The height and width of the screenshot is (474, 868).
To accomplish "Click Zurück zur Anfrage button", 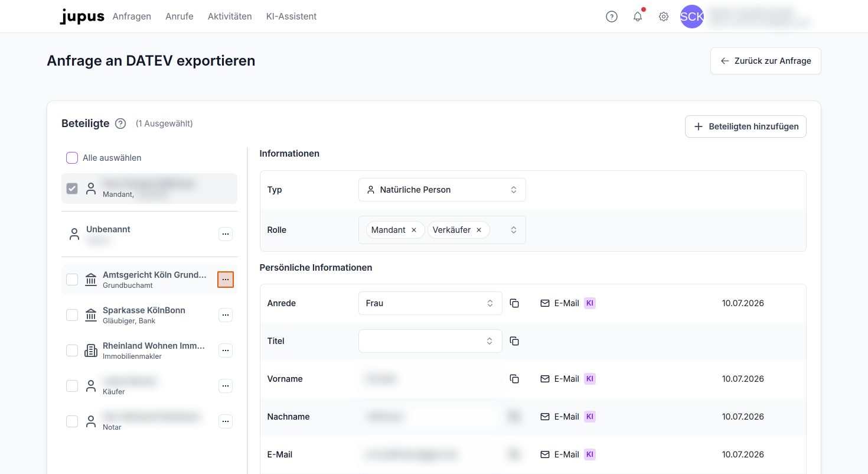I will point(766,61).
